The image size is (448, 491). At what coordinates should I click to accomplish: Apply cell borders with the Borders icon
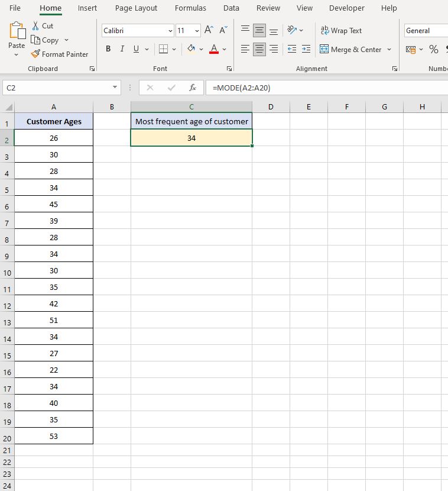point(163,49)
